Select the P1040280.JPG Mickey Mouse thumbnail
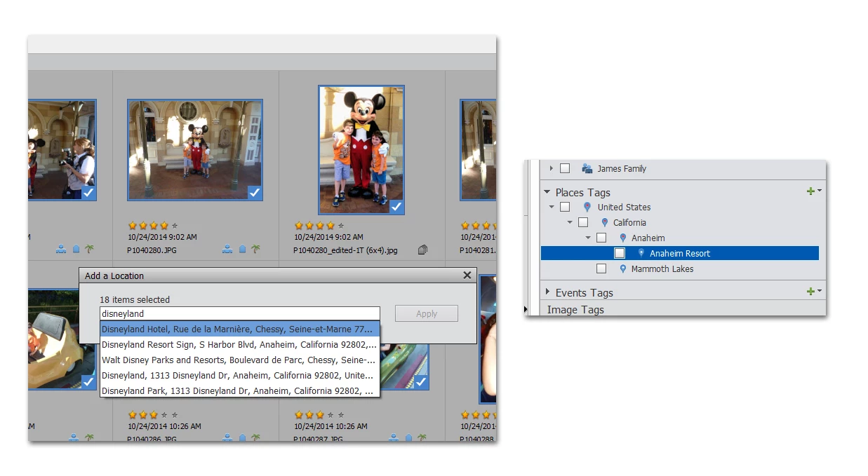This screenshot has height=476, width=868. (x=195, y=150)
